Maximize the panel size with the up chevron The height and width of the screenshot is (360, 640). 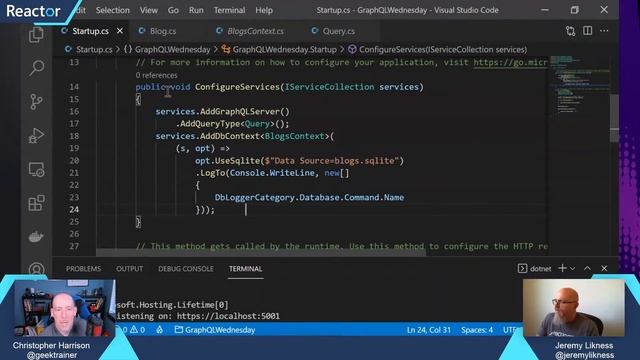587,269
